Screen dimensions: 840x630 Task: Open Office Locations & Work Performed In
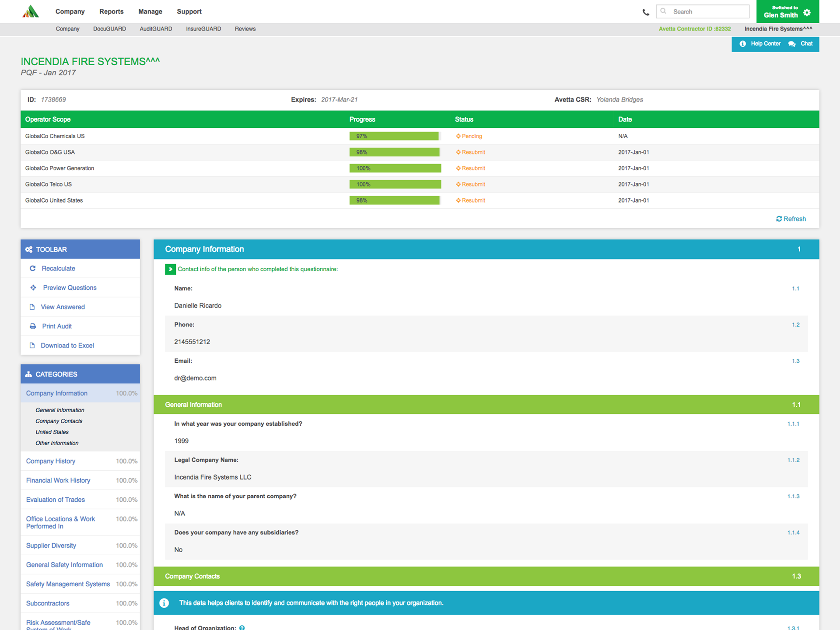pyautogui.click(x=80, y=522)
